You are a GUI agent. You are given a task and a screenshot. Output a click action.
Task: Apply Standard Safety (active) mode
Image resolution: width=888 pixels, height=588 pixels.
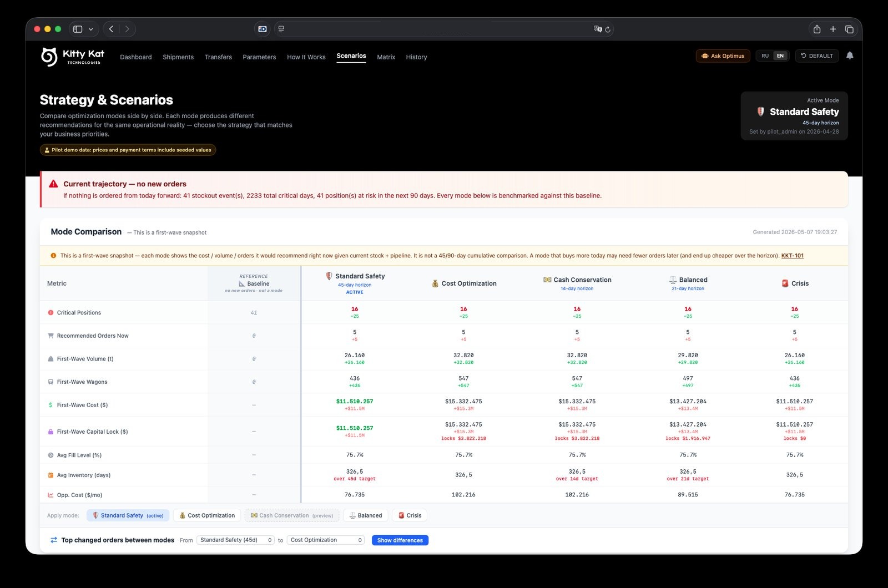click(128, 515)
